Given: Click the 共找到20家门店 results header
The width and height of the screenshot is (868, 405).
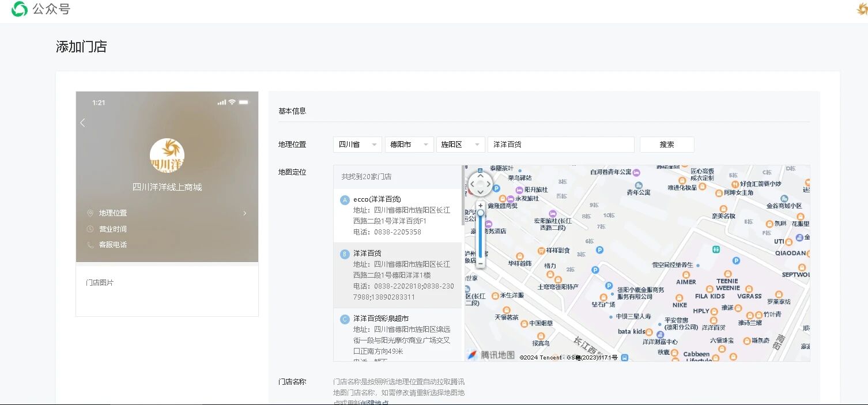Looking at the screenshot, I should tap(367, 177).
